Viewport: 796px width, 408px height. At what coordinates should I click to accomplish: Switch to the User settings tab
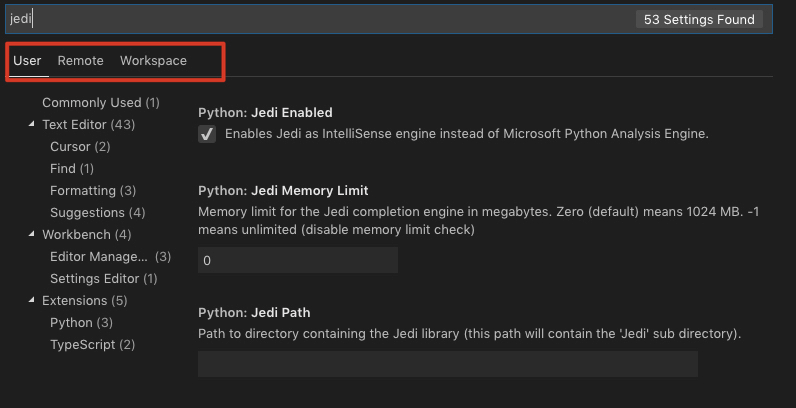click(27, 61)
